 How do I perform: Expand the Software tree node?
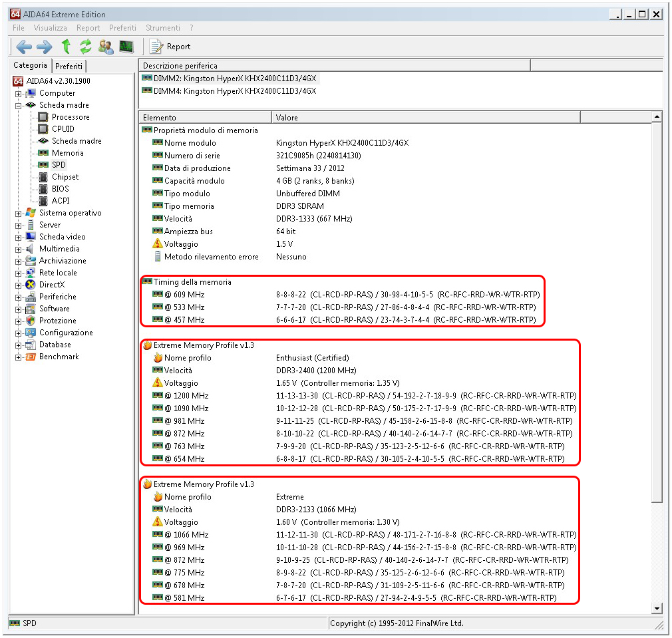(x=18, y=309)
